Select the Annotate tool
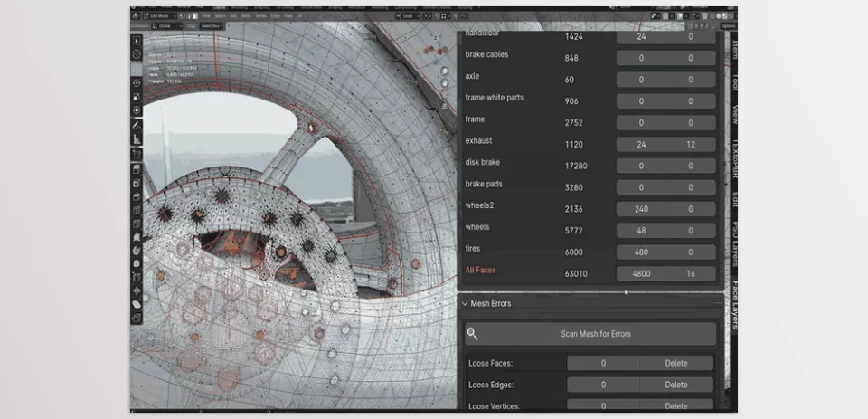The image size is (868, 419). click(x=137, y=125)
